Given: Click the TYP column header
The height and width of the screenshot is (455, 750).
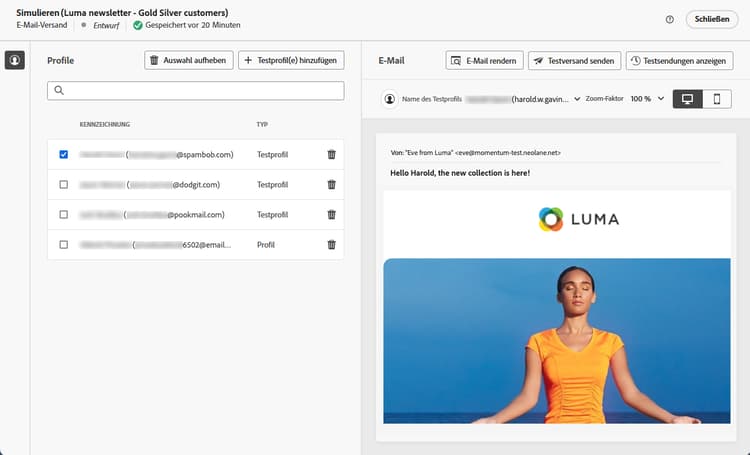Looking at the screenshot, I should pyautogui.click(x=262, y=124).
